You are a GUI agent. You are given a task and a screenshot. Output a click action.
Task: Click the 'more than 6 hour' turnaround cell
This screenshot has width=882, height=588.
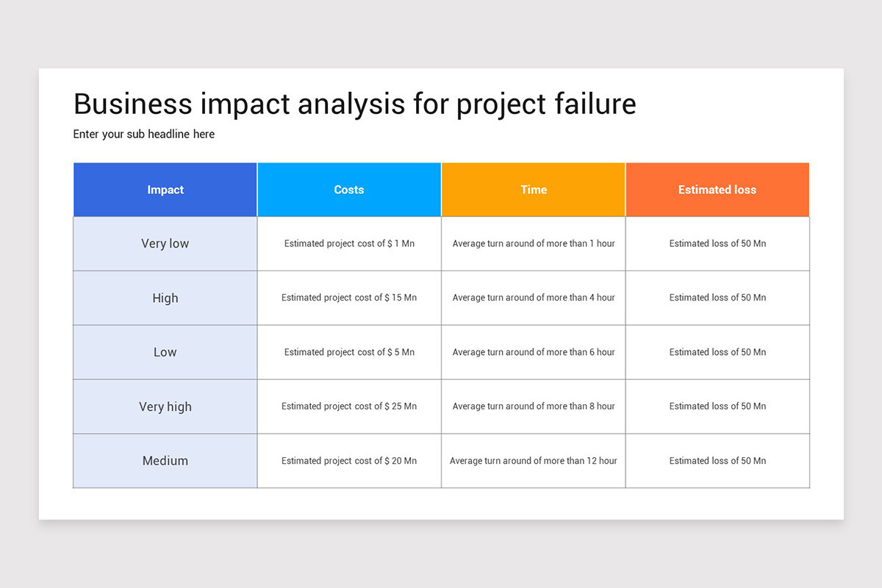[534, 353]
